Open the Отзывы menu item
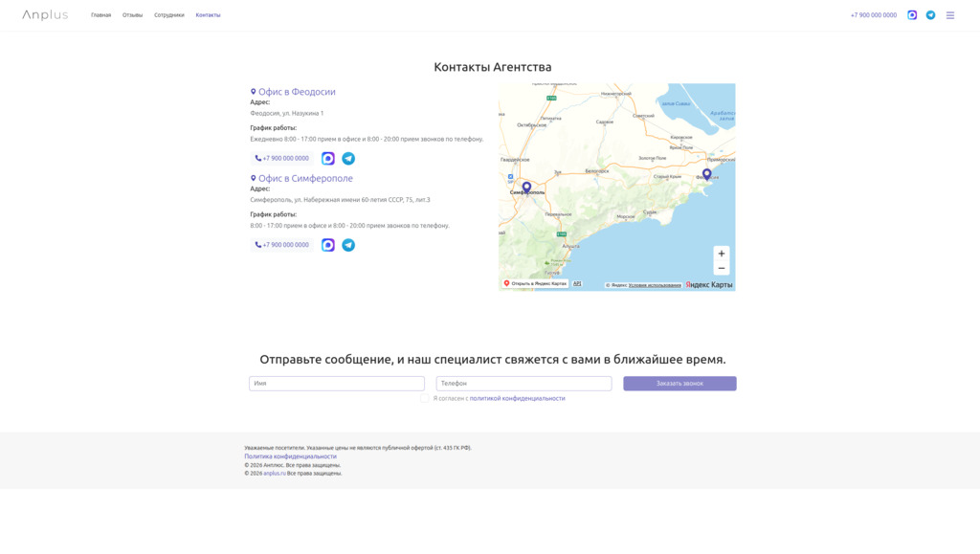Viewport: 980px width, 554px height. point(132,15)
